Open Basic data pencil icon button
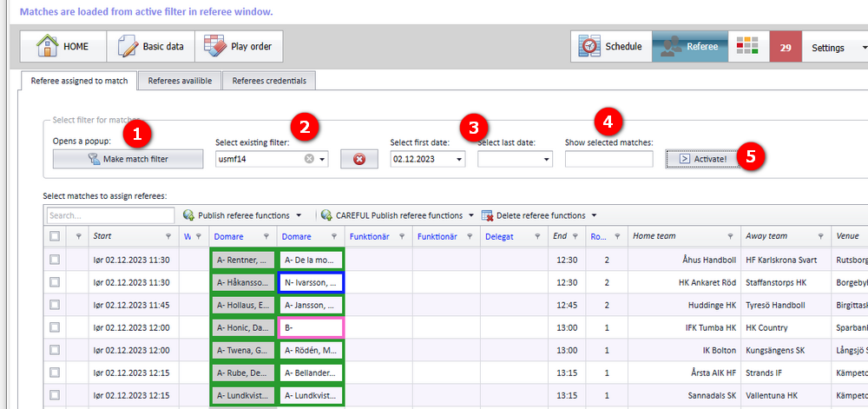868x409 pixels. point(150,47)
